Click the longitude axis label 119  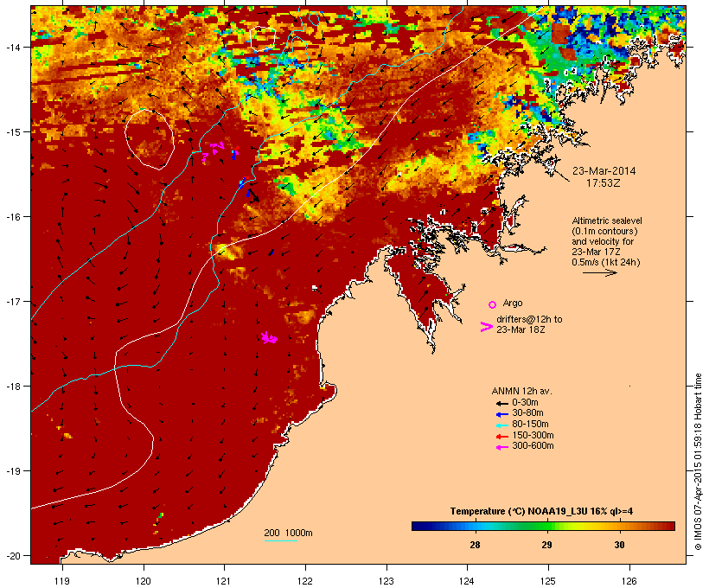pyautogui.click(x=62, y=581)
